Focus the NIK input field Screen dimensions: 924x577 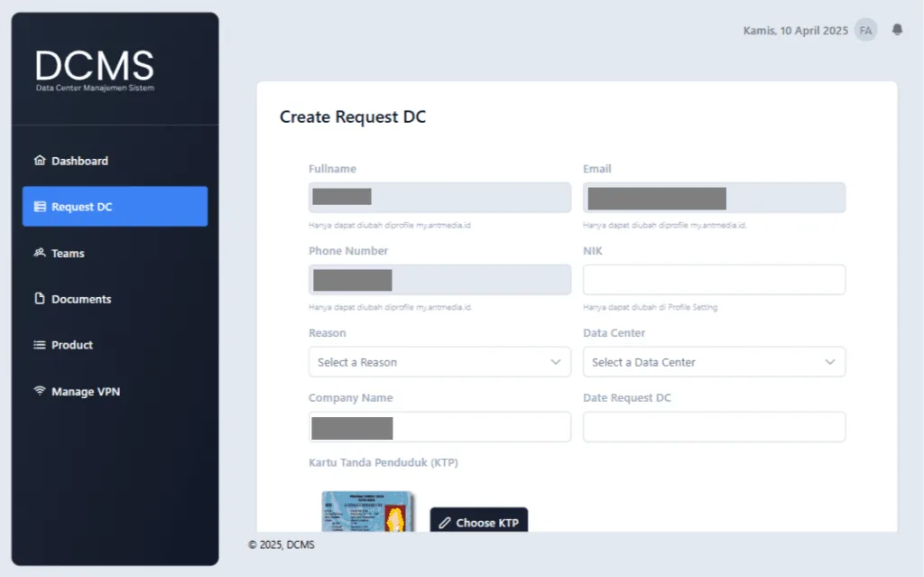[x=714, y=280]
